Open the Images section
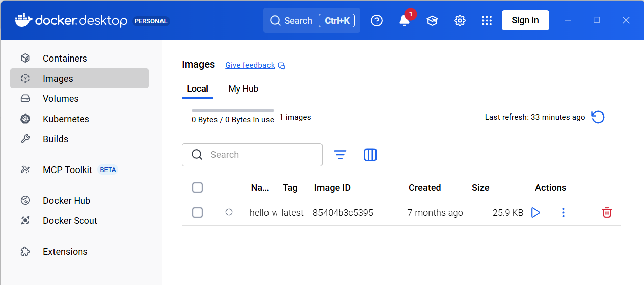The width and height of the screenshot is (644, 285). point(79,79)
